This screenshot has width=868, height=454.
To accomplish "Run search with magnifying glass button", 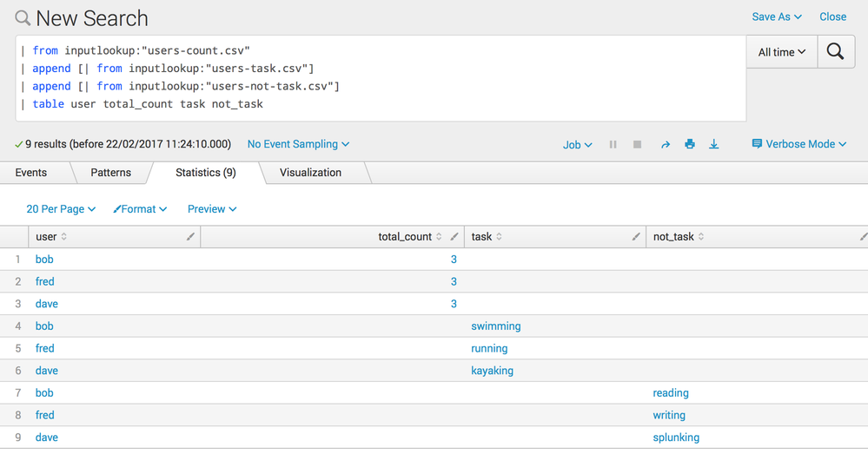I will (835, 52).
